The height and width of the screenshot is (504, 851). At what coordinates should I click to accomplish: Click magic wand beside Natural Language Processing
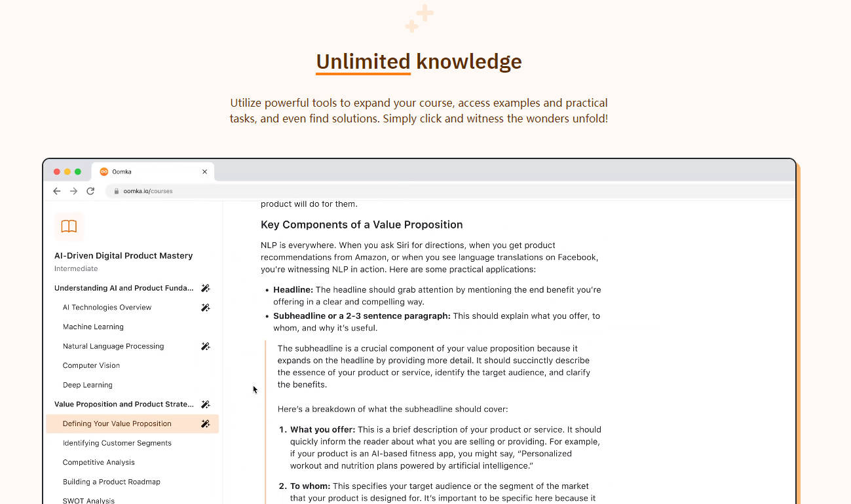point(205,346)
